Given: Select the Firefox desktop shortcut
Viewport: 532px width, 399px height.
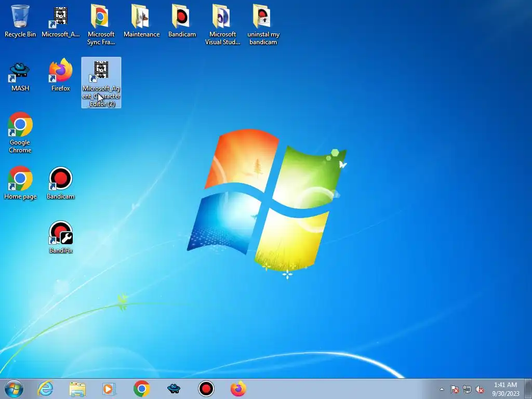Looking at the screenshot, I should tap(60, 75).
